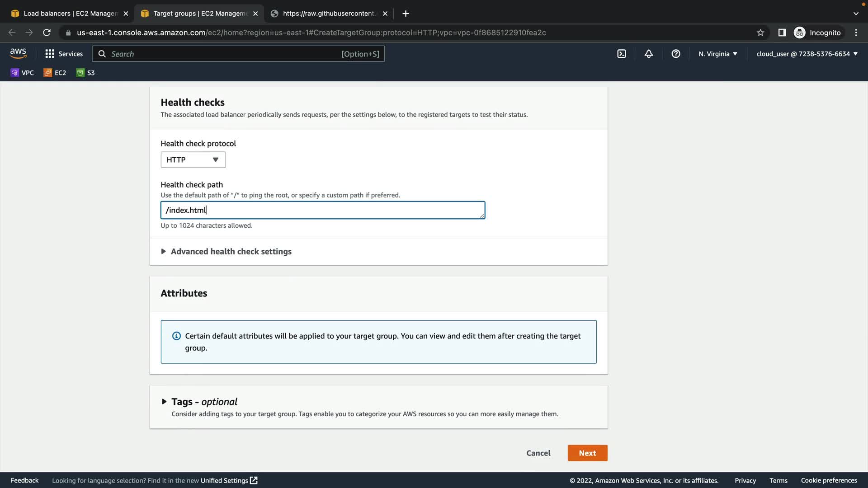Click the Health check path field
868x488 pixels.
tap(322, 210)
